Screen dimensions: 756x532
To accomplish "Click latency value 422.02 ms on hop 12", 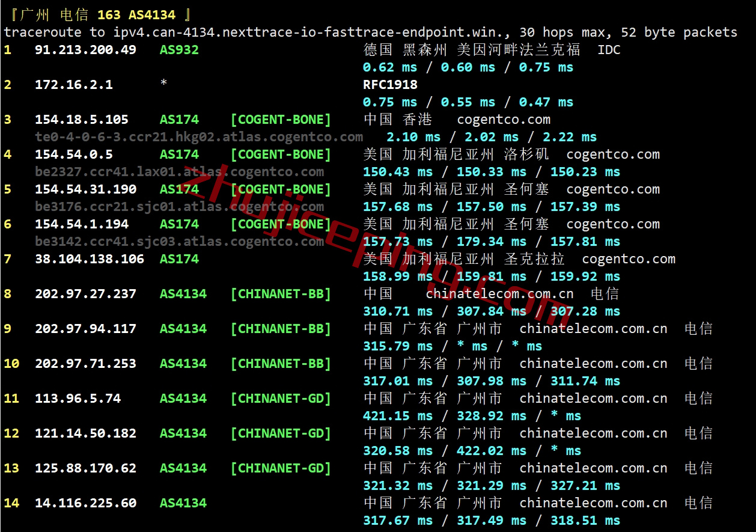I will (x=492, y=451).
